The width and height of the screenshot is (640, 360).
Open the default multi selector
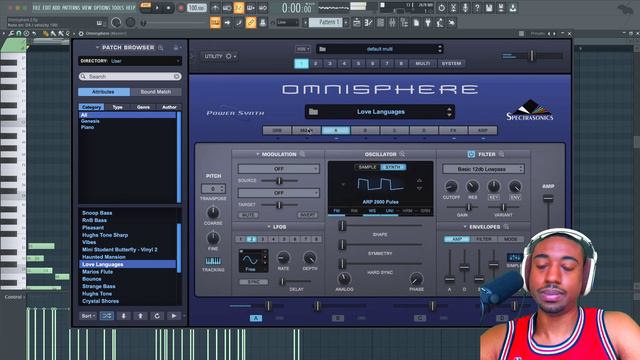coord(380,49)
